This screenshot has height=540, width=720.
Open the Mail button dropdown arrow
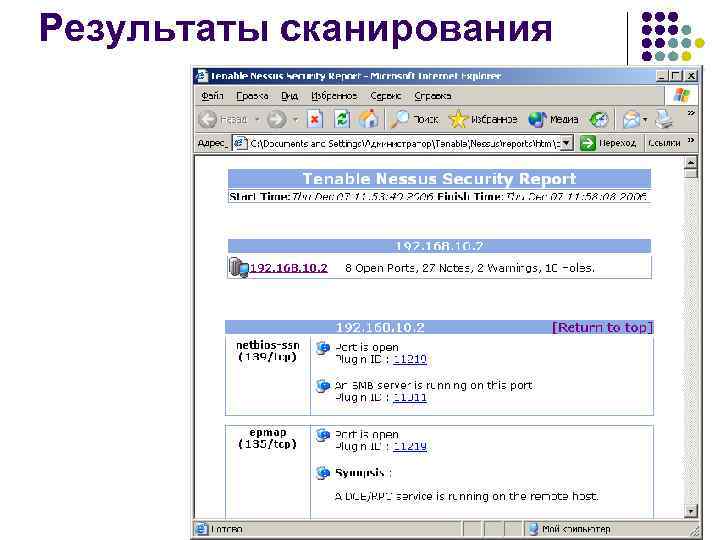tap(645, 119)
